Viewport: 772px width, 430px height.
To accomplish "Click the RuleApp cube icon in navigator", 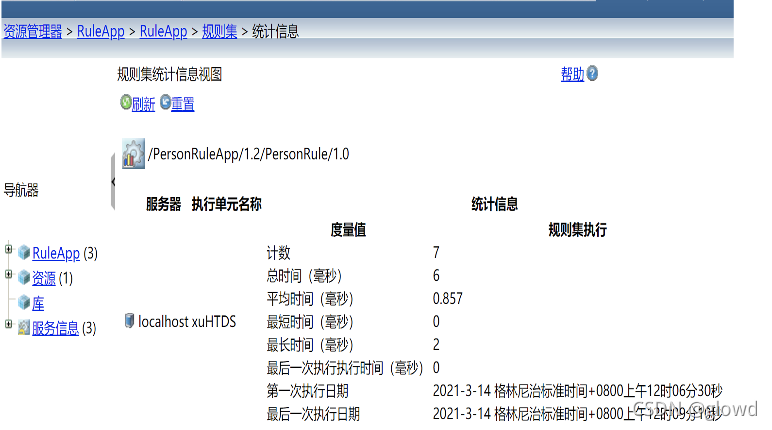I will 24,253.
